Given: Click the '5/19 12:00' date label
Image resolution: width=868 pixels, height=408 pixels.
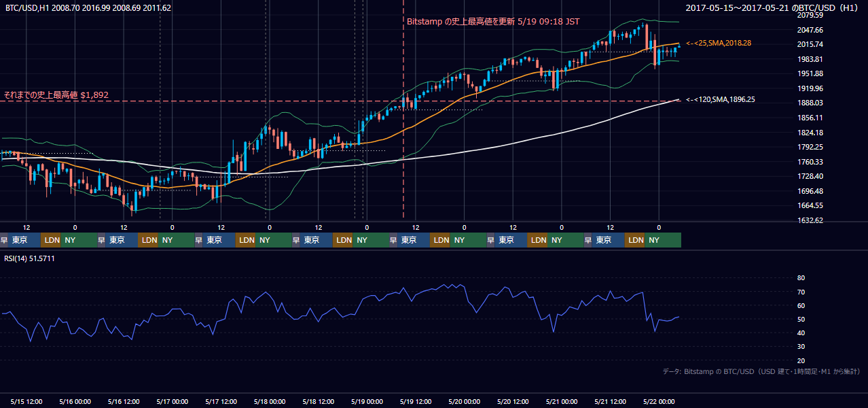Looking at the screenshot, I should (x=415, y=402).
